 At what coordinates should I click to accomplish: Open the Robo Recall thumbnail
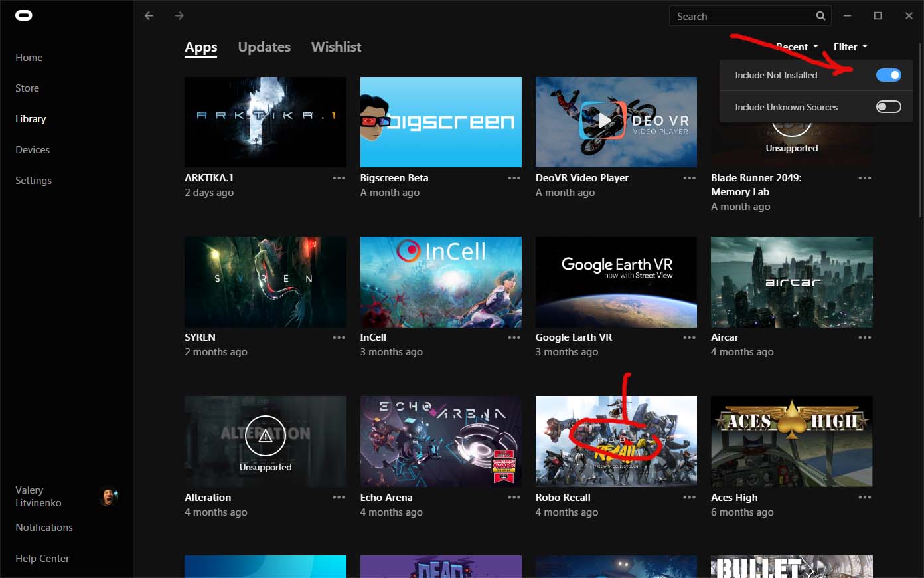[x=616, y=441]
